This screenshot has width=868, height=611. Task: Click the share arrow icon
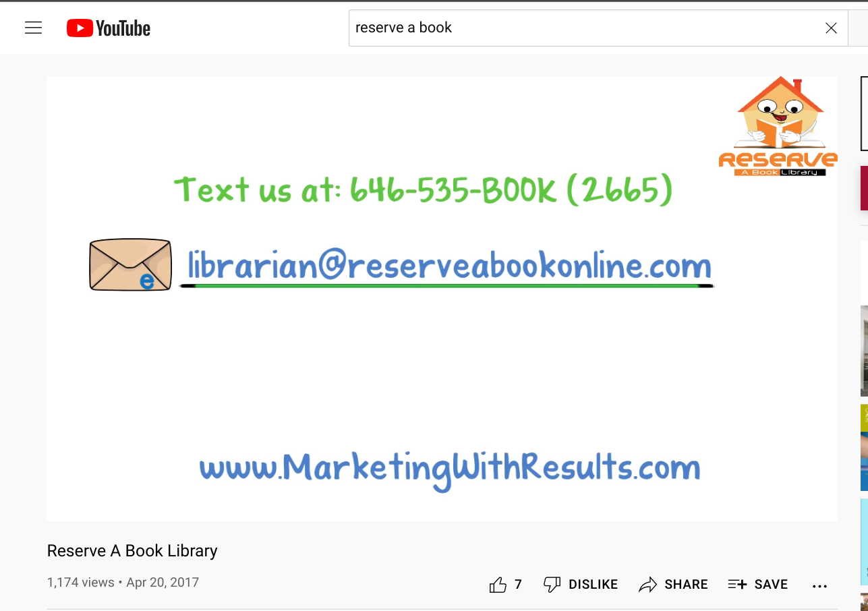click(647, 585)
